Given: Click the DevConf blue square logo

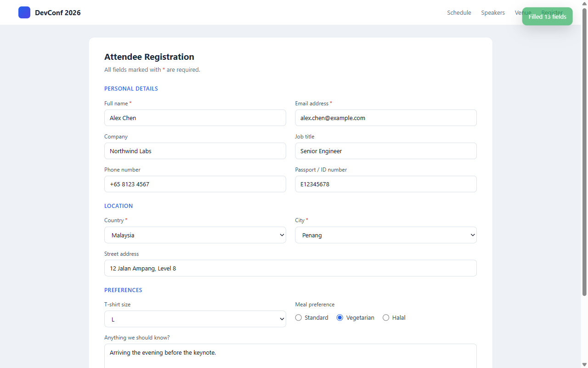Looking at the screenshot, I should coord(24,12).
